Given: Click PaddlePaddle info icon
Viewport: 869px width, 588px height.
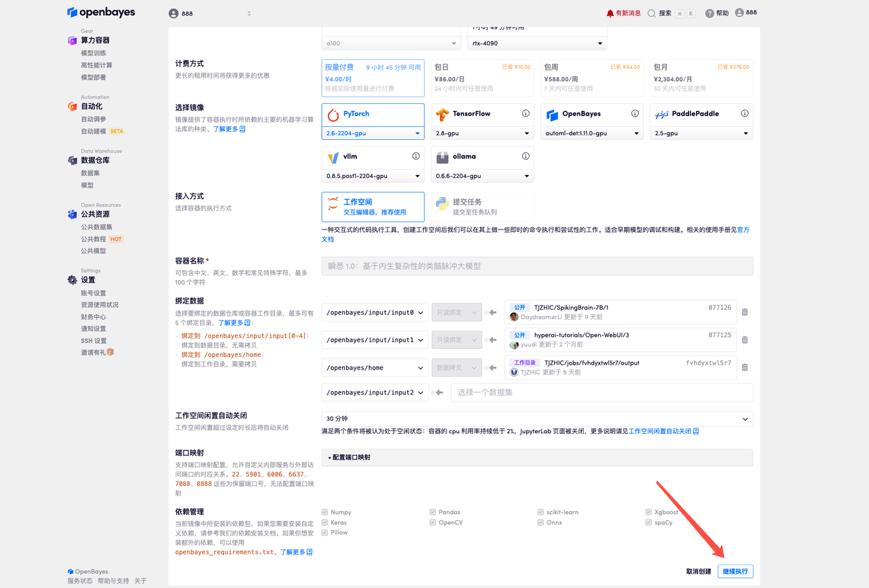Looking at the screenshot, I should coord(745,113).
